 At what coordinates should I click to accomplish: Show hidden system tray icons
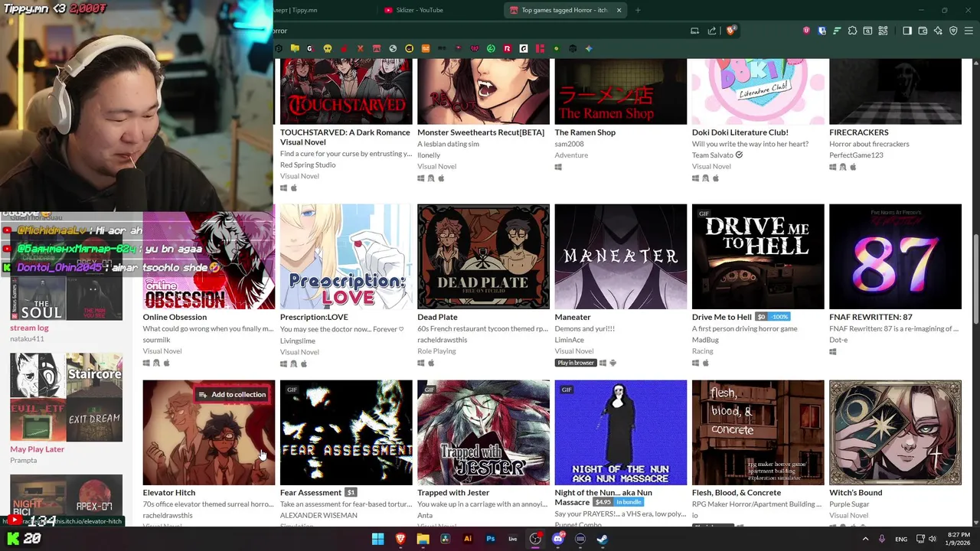pos(865,539)
